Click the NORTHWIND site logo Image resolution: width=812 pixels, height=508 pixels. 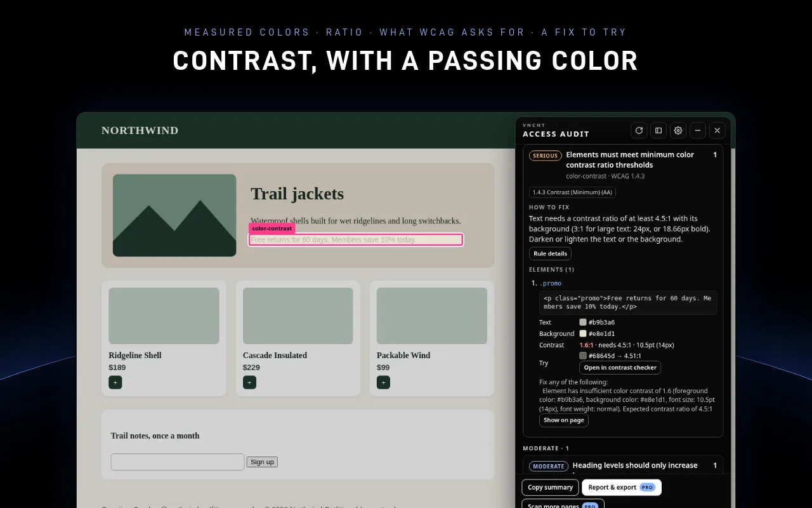pyautogui.click(x=140, y=130)
